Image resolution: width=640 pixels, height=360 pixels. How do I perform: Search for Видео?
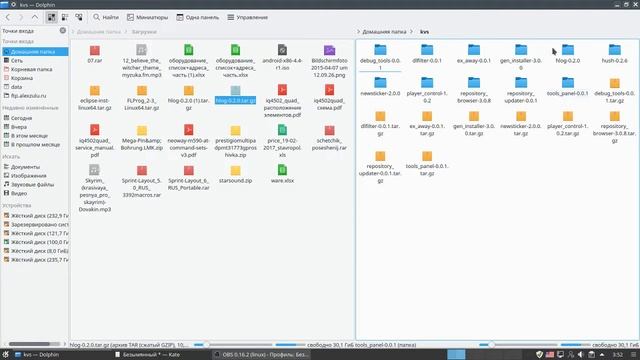(35, 193)
